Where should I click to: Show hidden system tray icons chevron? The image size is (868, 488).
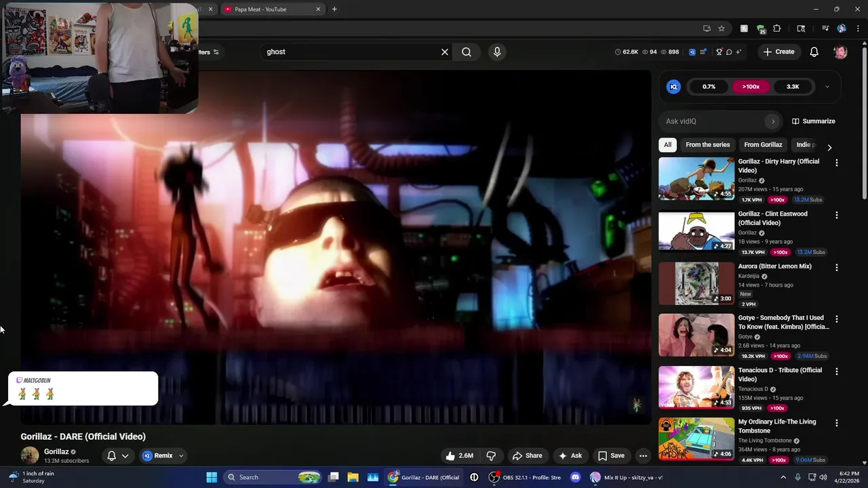click(x=783, y=477)
